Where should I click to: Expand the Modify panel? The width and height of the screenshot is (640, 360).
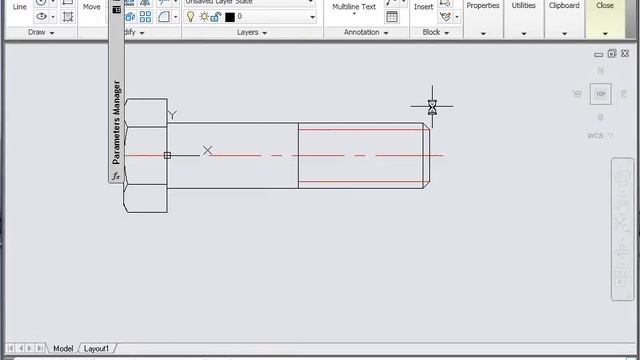click(133, 32)
